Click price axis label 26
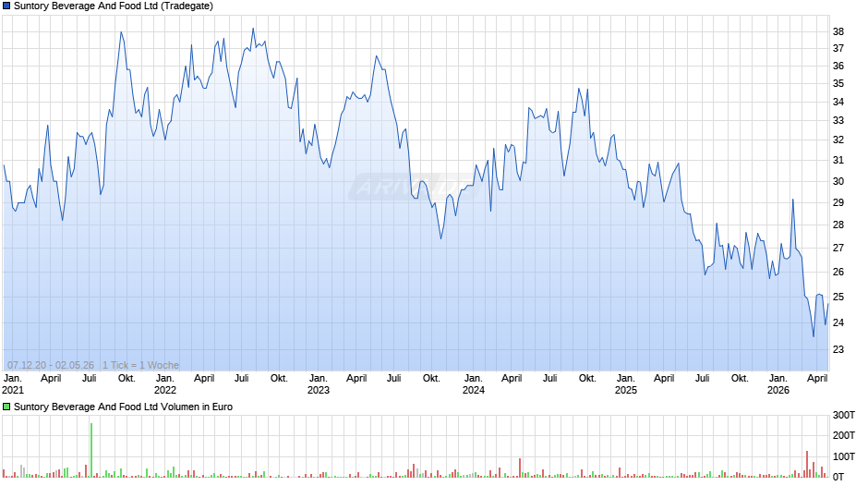Viewport: 868px width, 486px height. coord(838,272)
